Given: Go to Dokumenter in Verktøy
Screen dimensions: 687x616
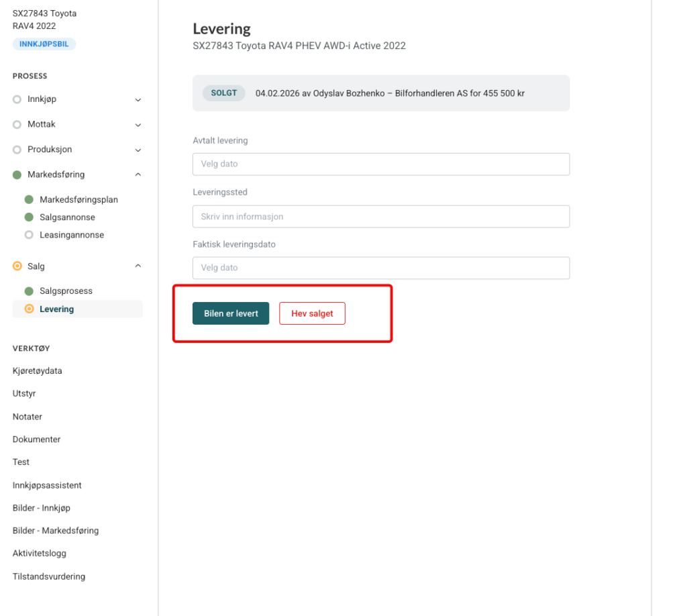Looking at the screenshot, I should click(x=37, y=440).
